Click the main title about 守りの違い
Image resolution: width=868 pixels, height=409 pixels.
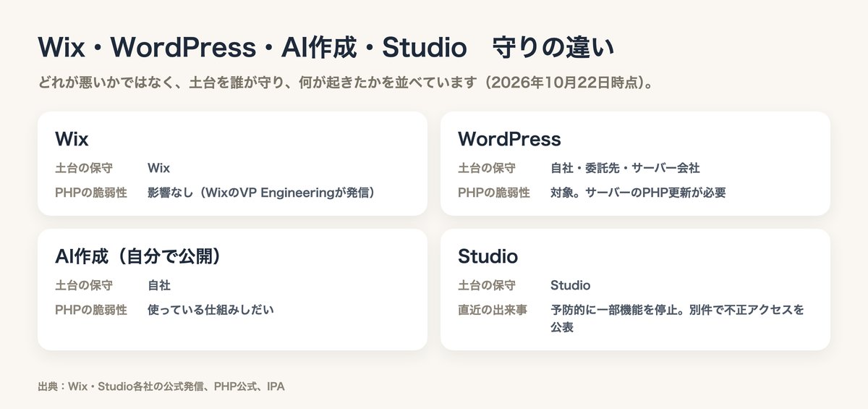point(325,48)
